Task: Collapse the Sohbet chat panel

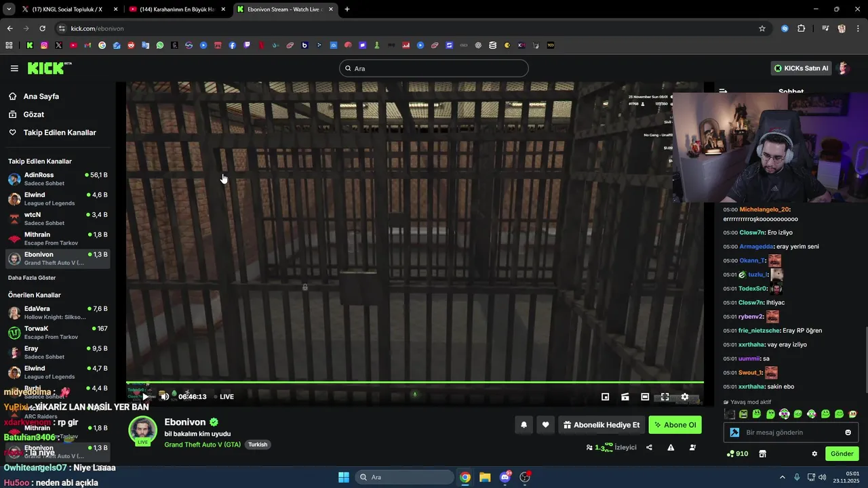Action: (723, 91)
